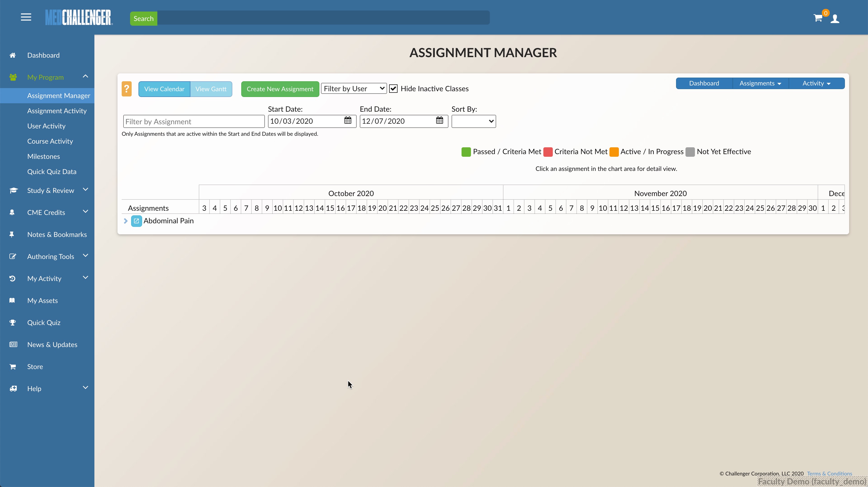Open the Assignments dropdown in top-right bar
Image resolution: width=868 pixels, height=487 pixels.
(x=760, y=83)
